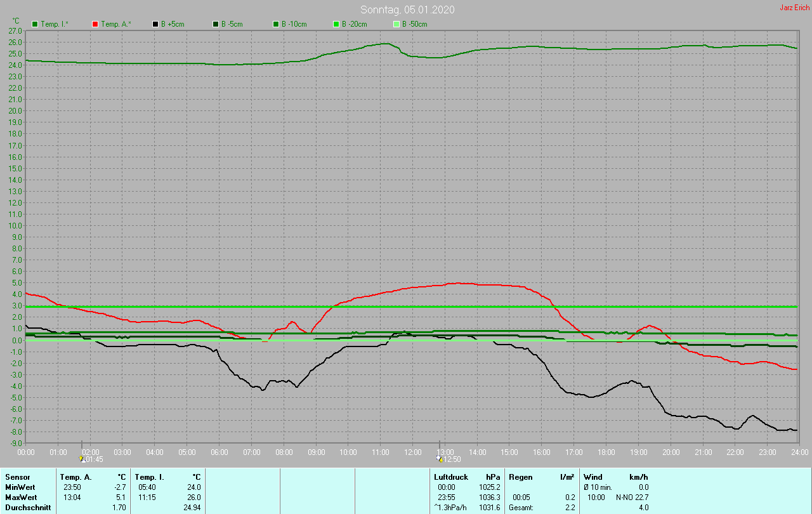Click the 00:05 rain time value
The width and height of the screenshot is (812, 514).
(521, 497)
